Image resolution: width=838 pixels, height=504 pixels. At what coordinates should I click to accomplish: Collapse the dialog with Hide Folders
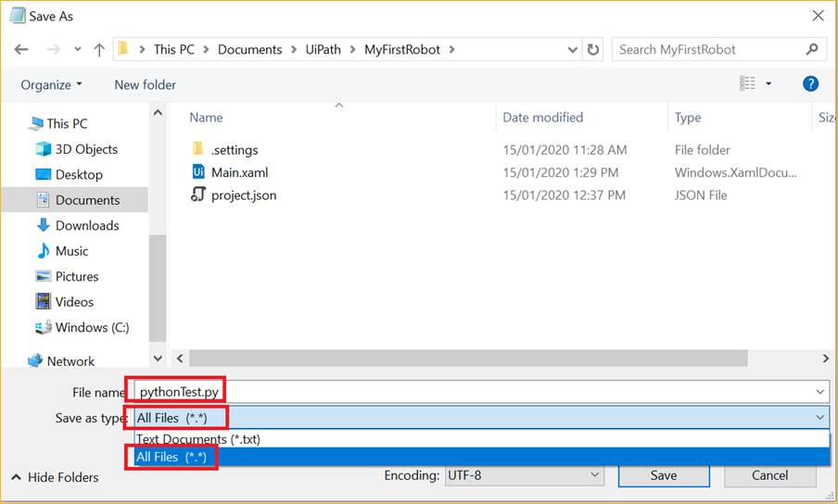(x=56, y=477)
